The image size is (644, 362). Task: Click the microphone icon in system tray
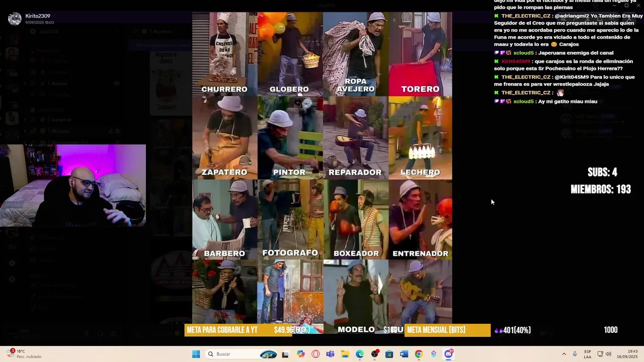click(x=575, y=354)
